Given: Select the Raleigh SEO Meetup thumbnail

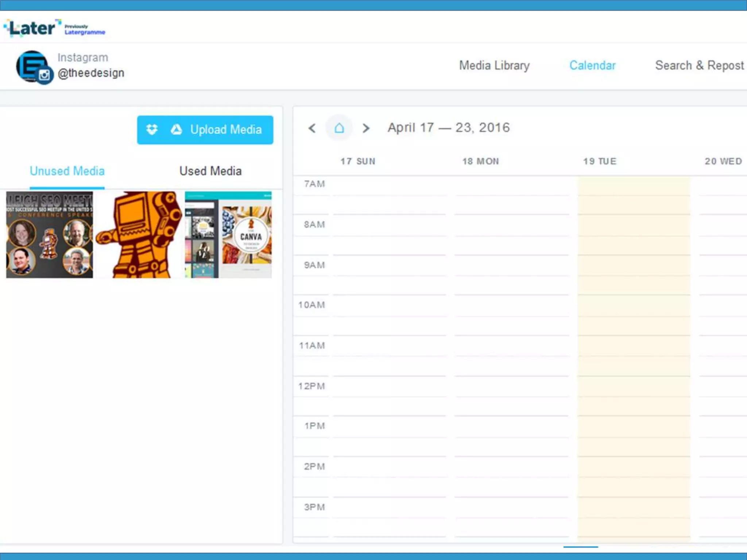Looking at the screenshot, I should tap(50, 235).
